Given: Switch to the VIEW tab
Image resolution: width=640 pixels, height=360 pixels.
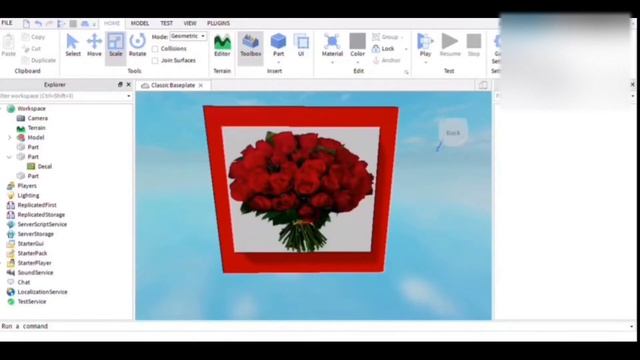Looking at the screenshot, I should pos(190,23).
